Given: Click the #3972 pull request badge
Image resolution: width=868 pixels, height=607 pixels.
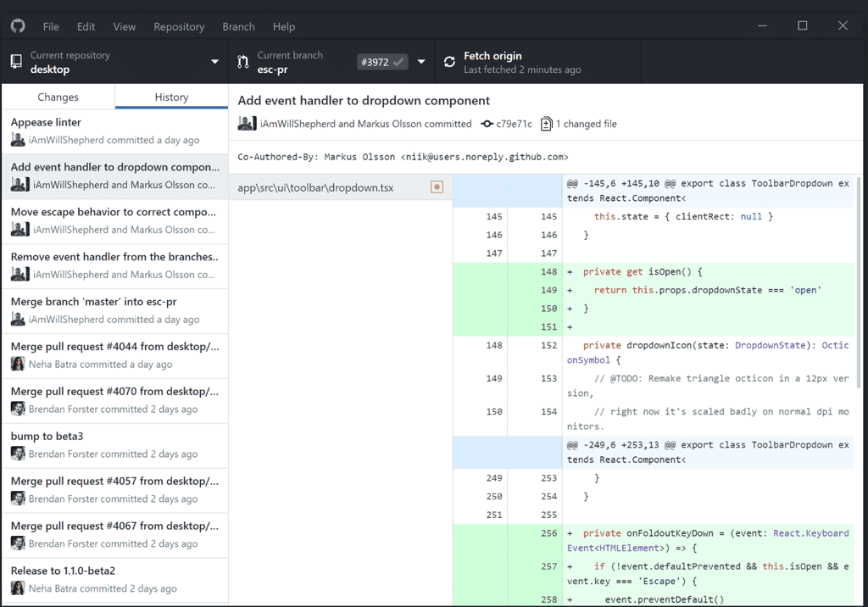Looking at the screenshot, I should coord(382,62).
